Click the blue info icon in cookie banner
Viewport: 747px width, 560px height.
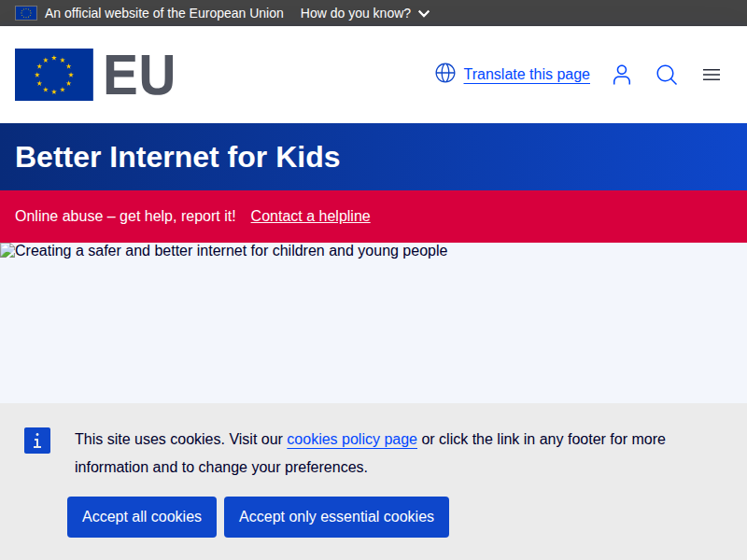click(37, 441)
